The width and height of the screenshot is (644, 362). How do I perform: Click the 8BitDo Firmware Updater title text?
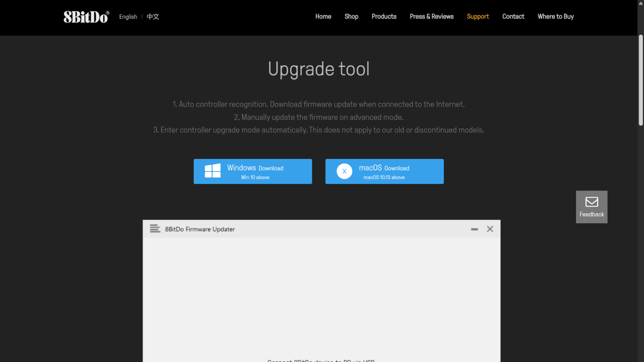[x=200, y=229]
